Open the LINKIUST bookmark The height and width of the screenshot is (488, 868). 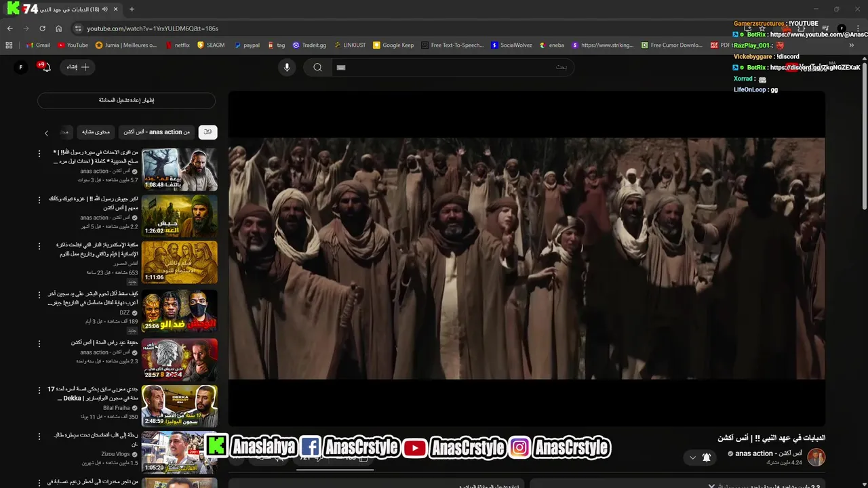[x=349, y=45]
